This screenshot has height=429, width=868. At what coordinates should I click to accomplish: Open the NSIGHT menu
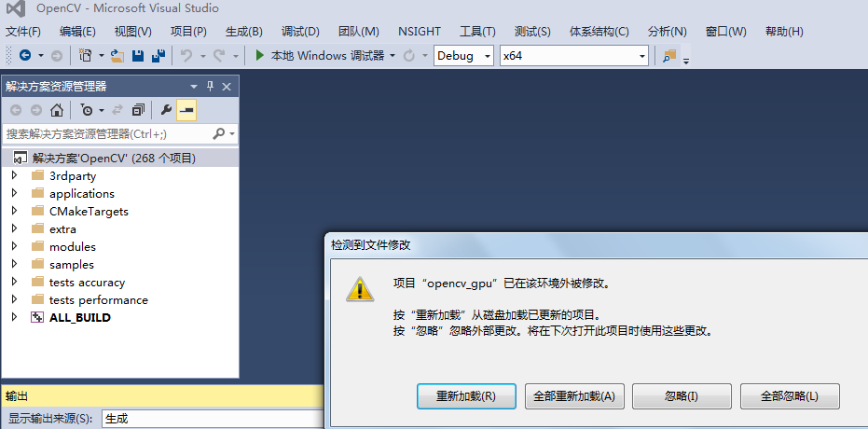(x=420, y=32)
